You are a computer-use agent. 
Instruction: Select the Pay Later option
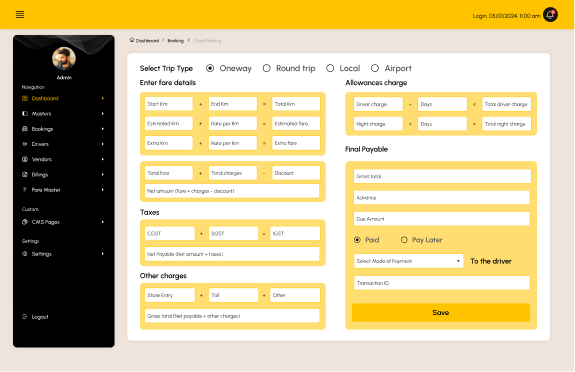[404, 240]
